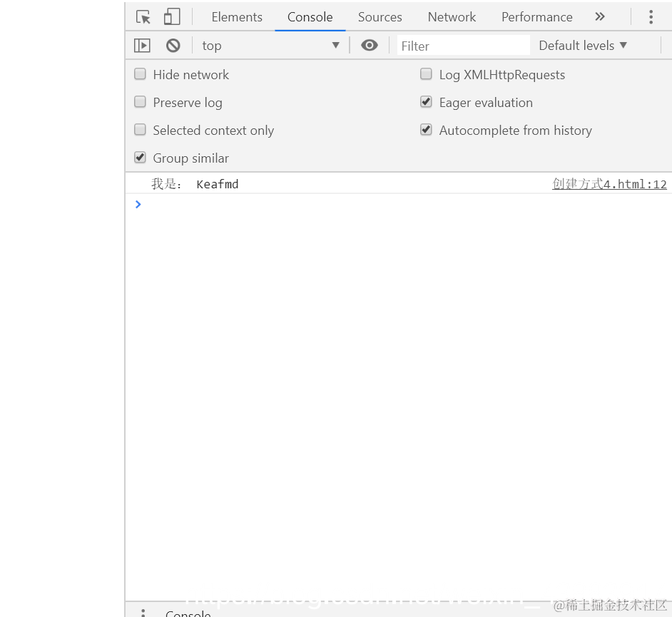Open the Performance tab
The image size is (672, 617).
coord(537,17)
